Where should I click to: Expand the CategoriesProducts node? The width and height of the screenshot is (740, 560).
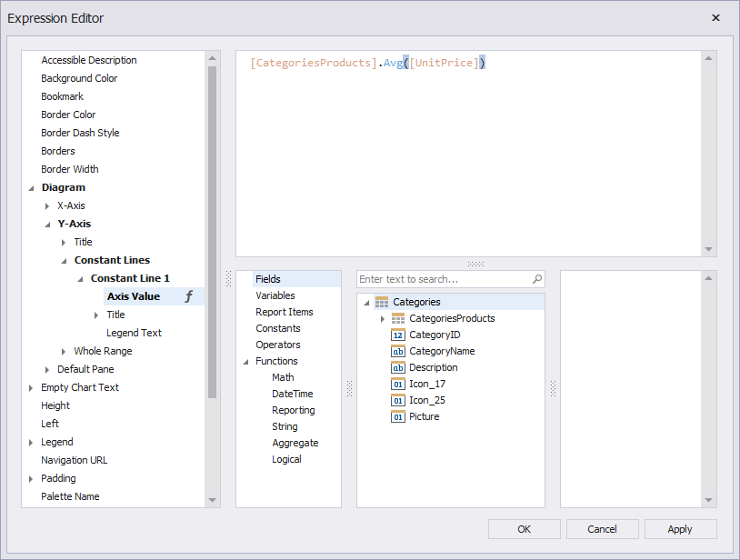(383, 319)
